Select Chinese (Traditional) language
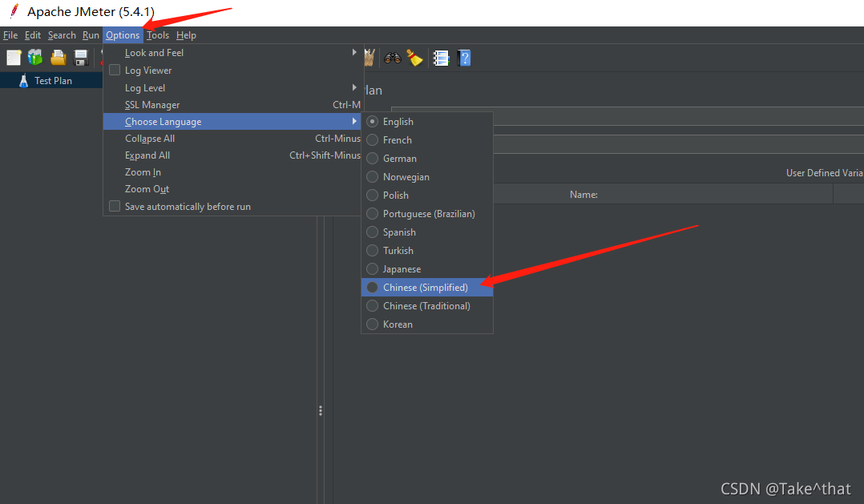 tap(427, 306)
